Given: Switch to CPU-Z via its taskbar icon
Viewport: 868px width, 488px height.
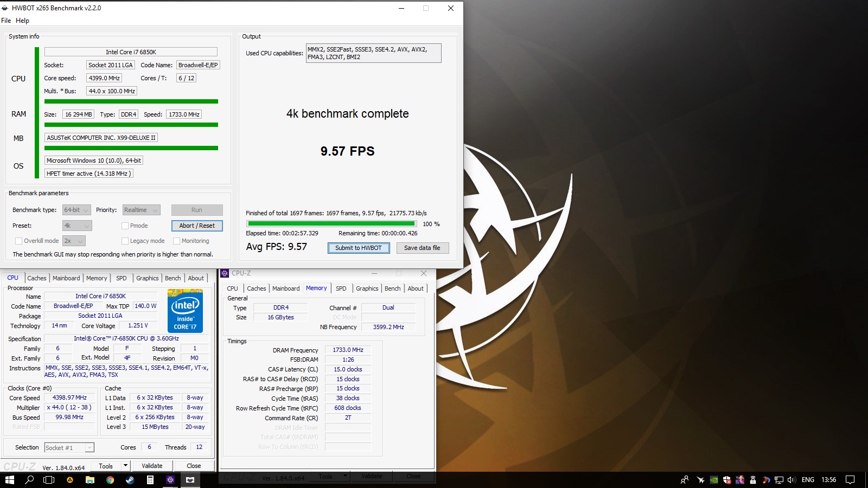Looking at the screenshot, I should (x=170, y=480).
